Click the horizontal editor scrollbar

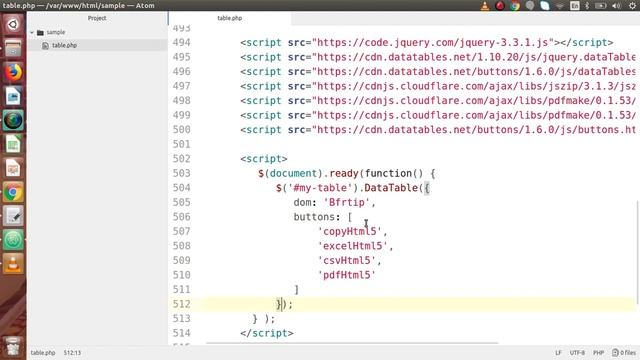352,343
